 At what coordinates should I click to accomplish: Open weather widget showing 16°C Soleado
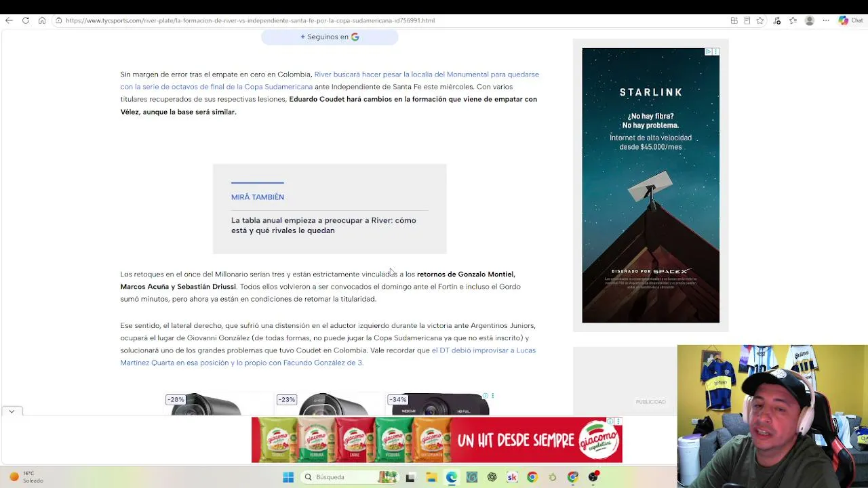(x=27, y=477)
